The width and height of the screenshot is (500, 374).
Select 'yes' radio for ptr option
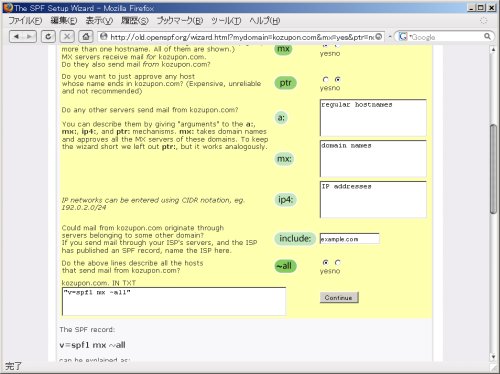pyautogui.click(x=326, y=79)
